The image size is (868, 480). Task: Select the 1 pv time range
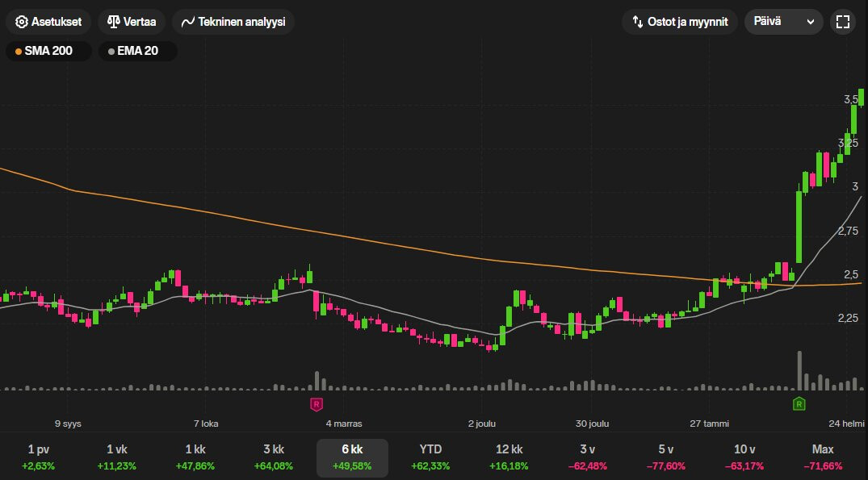coord(39,457)
